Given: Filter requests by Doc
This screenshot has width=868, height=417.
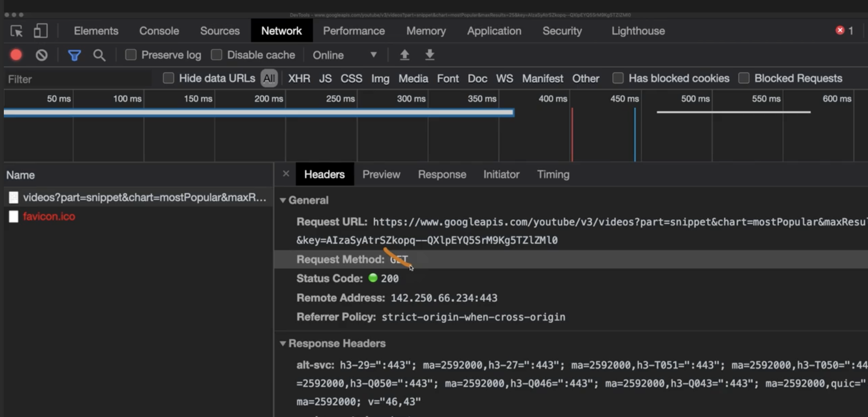Looking at the screenshot, I should click(x=477, y=78).
